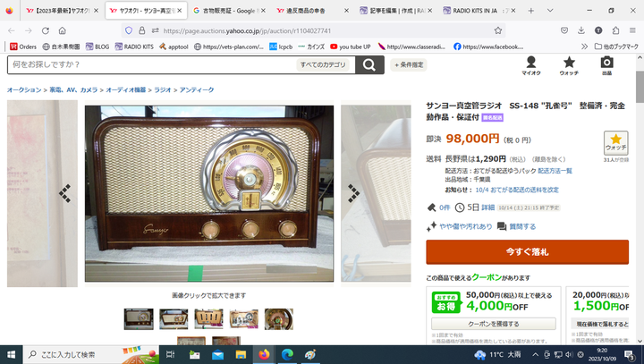This screenshot has width=644, height=364.
Task: List all tabs with the down arrow
Action: 550,11
